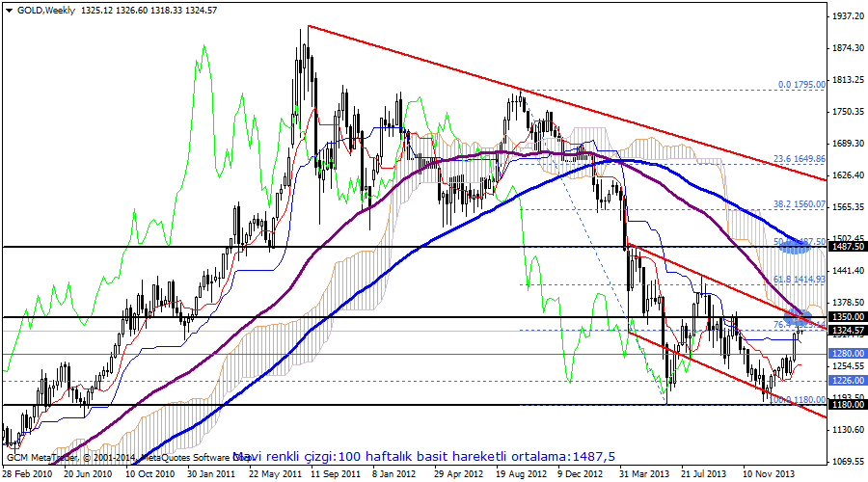
Task: Click the 10 Nov 2013 date label
Action: 769,474
